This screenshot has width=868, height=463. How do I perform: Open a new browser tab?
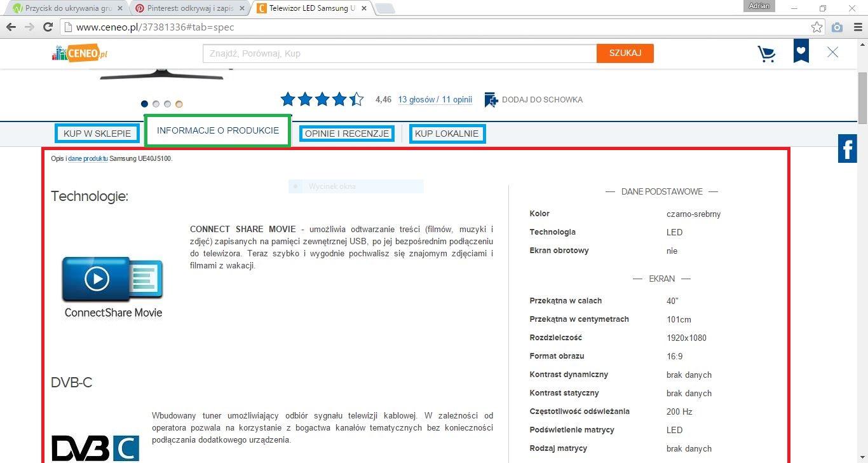[384, 9]
